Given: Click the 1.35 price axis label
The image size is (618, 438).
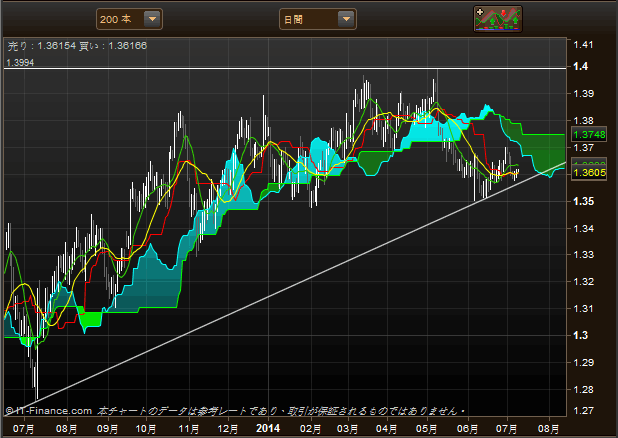Looking at the screenshot, I should (583, 201).
